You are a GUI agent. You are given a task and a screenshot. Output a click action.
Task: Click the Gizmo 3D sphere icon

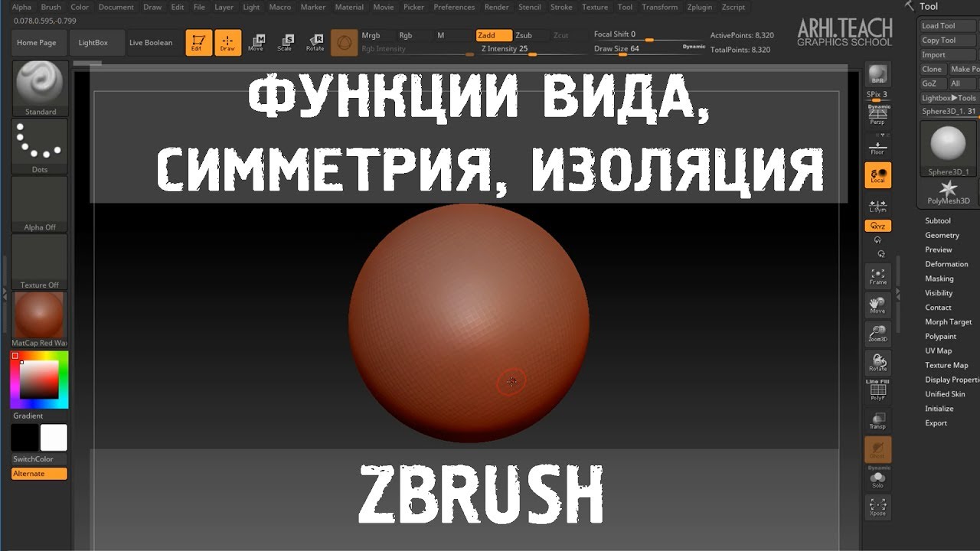(345, 42)
